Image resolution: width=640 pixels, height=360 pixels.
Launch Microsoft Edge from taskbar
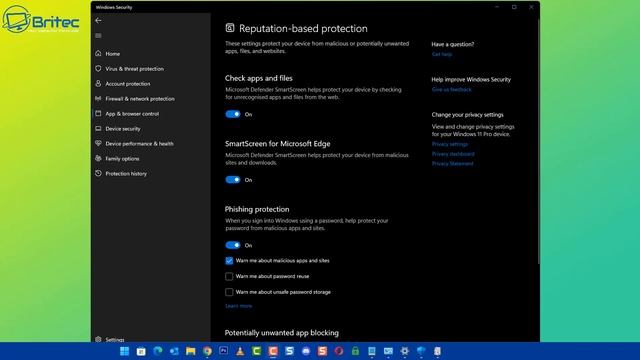(158, 351)
